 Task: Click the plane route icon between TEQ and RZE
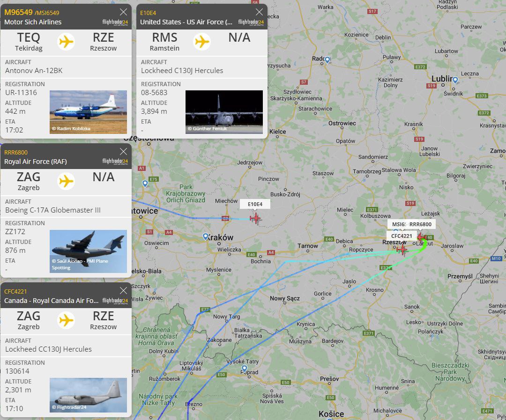66,42
